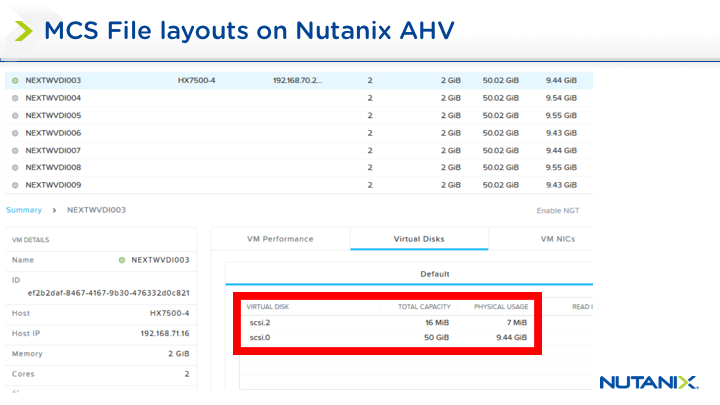The image size is (720, 405).
Task: Sort by VIRTUAL DISK column header
Action: click(267, 307)
